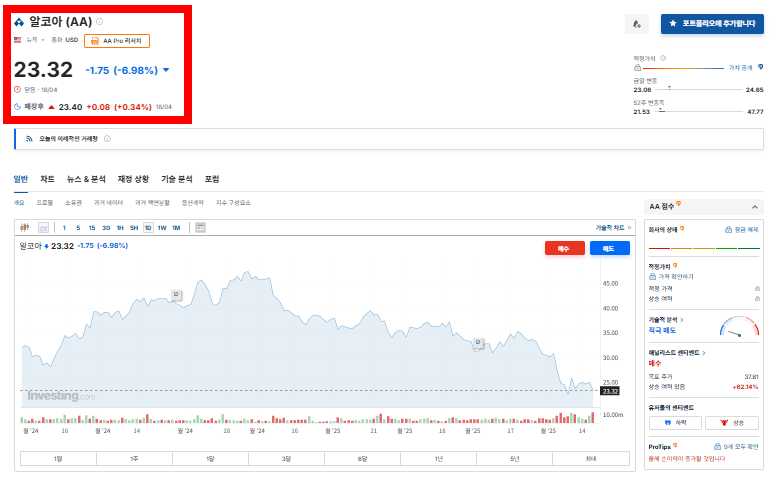Open the 기술적 차트 link
The height and width of the screenshot is (479, 777).
(x=613, y=227)
